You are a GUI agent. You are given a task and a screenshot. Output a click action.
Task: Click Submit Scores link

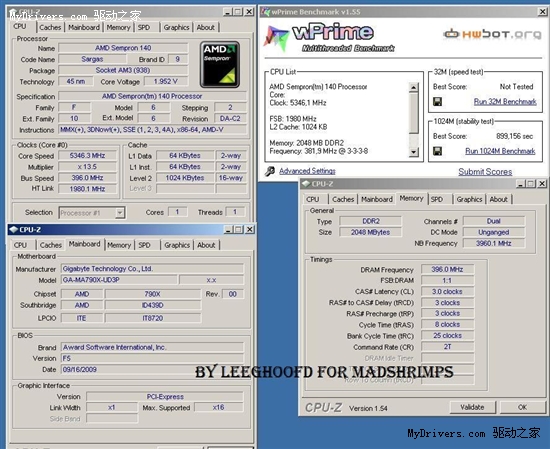click(x=485, y=172)
